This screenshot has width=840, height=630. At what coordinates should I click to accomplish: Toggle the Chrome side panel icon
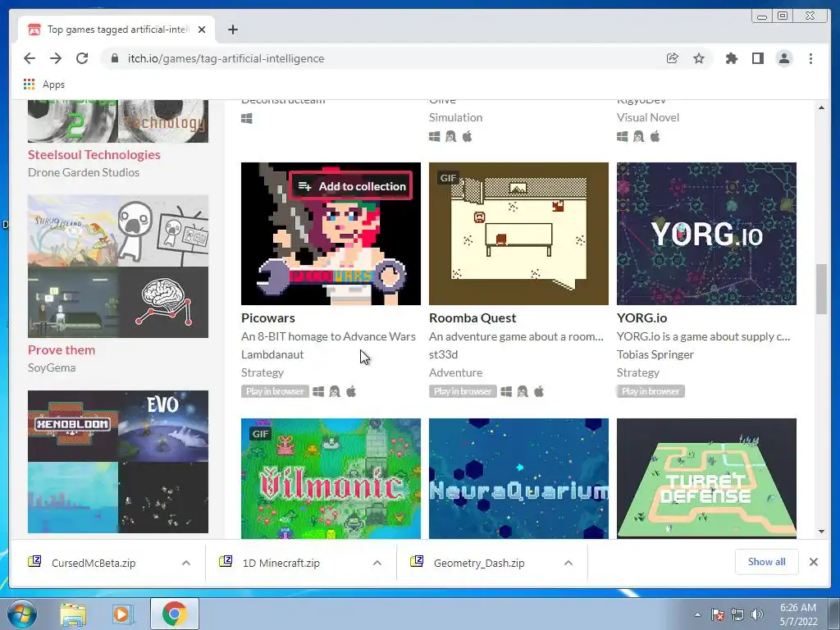pyautogui.click(x=757, y=58)
